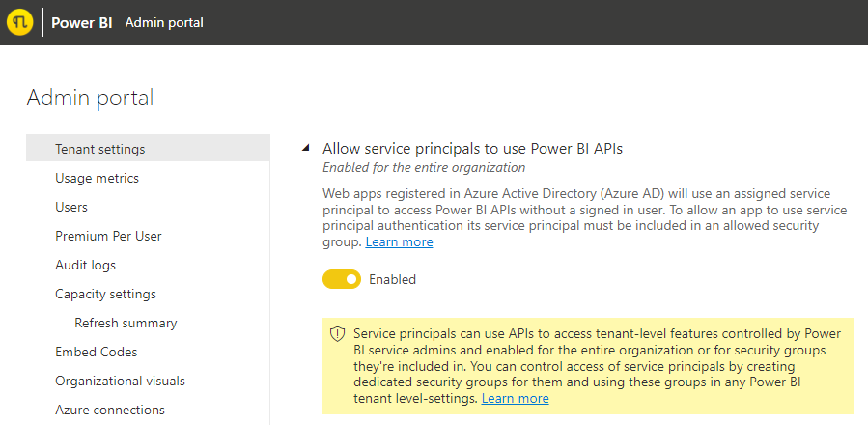Click Admin portal label in top bar

(164, 22)
